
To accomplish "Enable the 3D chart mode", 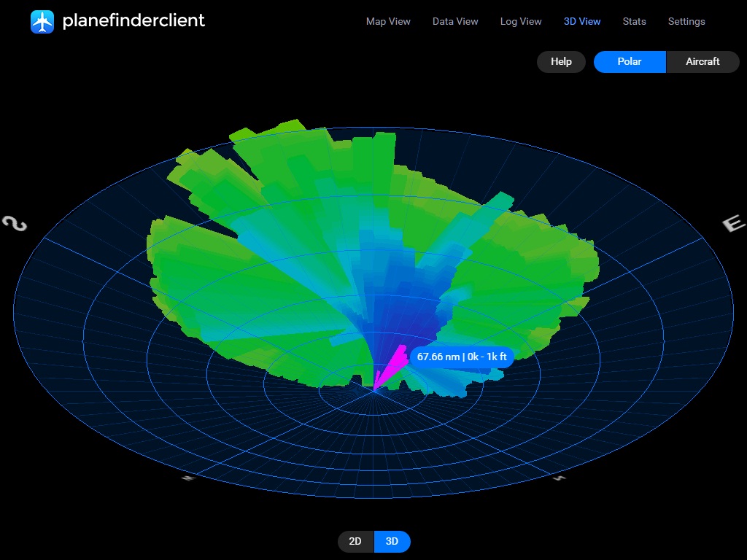I will [392, 542].
